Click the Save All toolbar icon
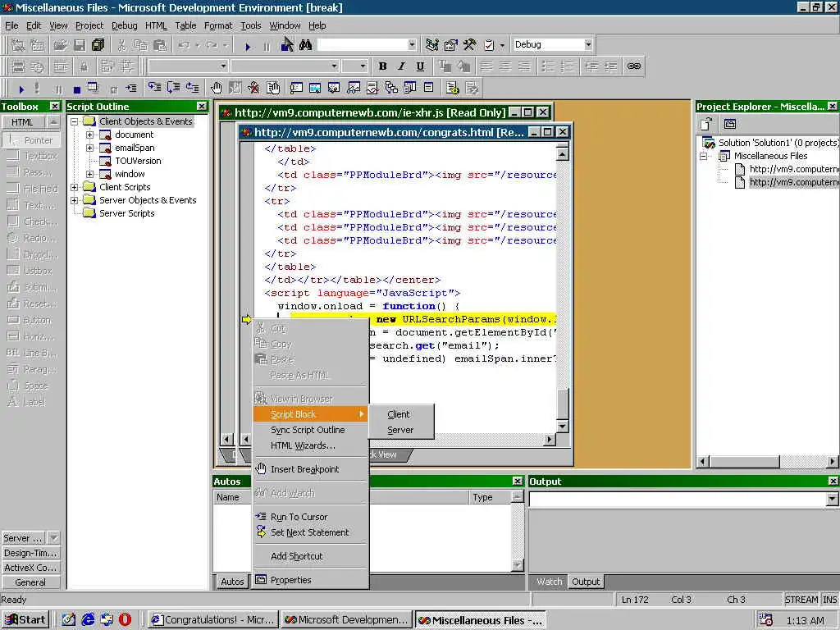The height and width of the screenshot is (630, 840). 98,46
